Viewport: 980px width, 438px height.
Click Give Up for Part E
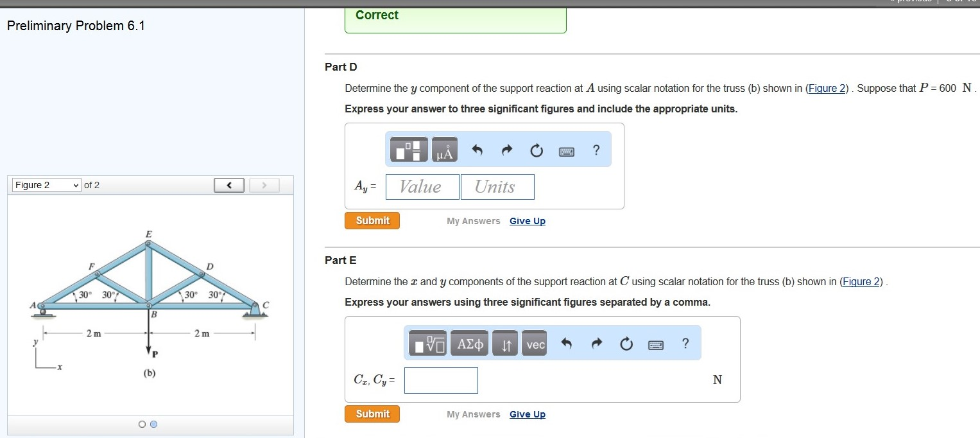coord(527,414)
